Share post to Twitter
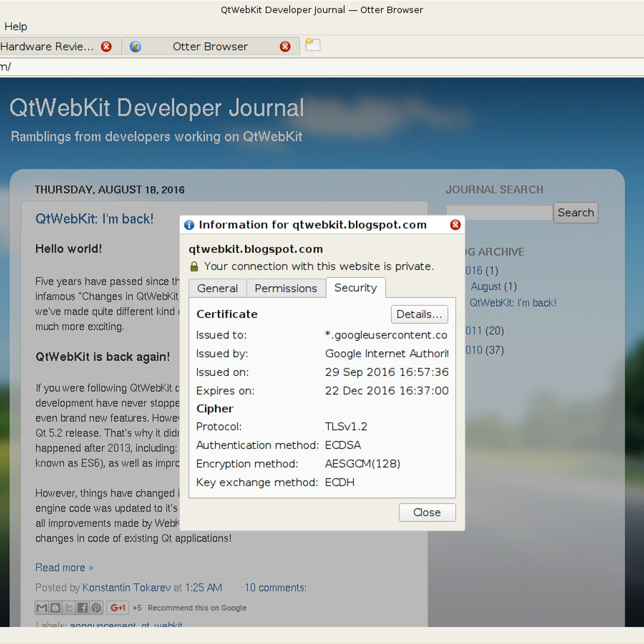Viewport: 644px width, 644px height. coord(69,607)
